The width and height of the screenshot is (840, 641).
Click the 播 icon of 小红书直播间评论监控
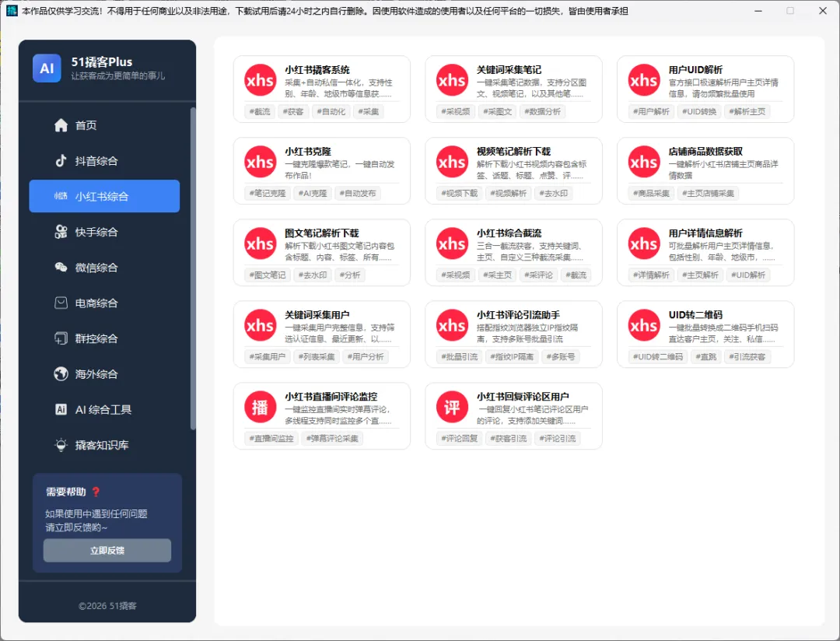click(x=261, y=408)
